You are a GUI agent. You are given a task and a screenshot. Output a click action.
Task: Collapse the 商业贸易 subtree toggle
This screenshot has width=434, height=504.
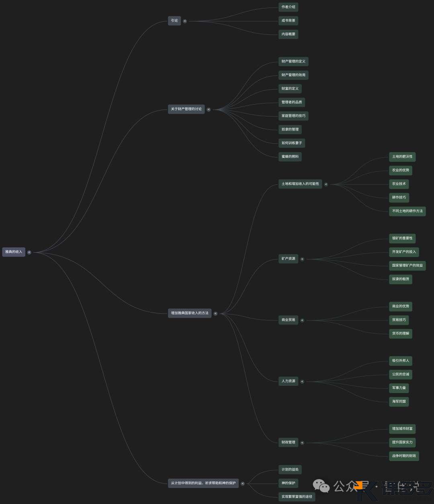coord(302,320)
